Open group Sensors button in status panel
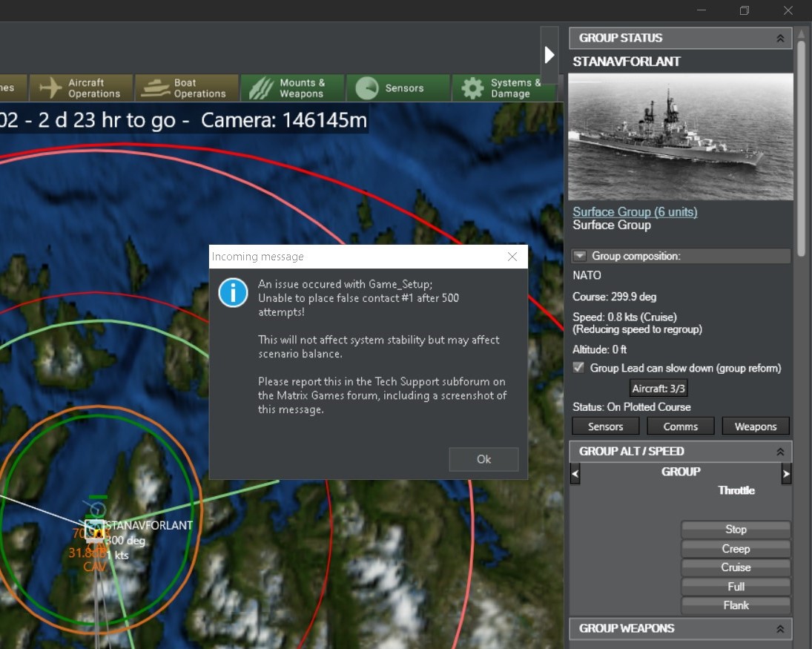This screenshot has height=649, width=812. tap(605, 426)
